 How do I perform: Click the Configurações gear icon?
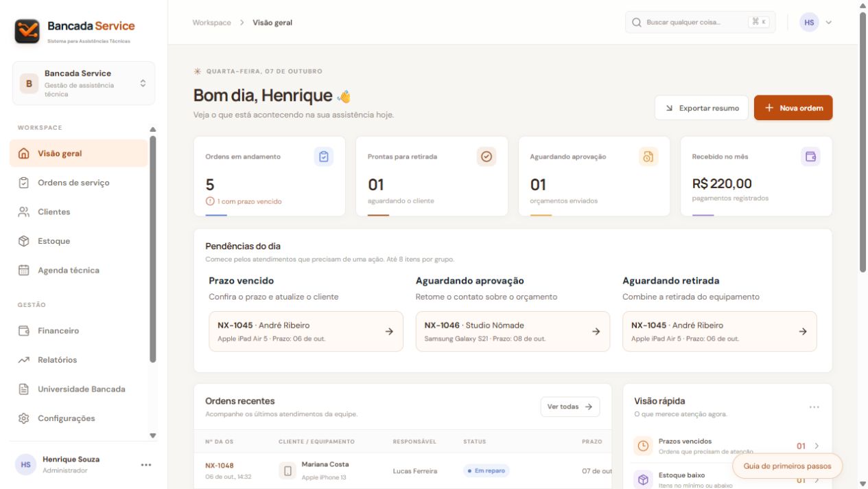pyautogui.click(x=24, y=418)
